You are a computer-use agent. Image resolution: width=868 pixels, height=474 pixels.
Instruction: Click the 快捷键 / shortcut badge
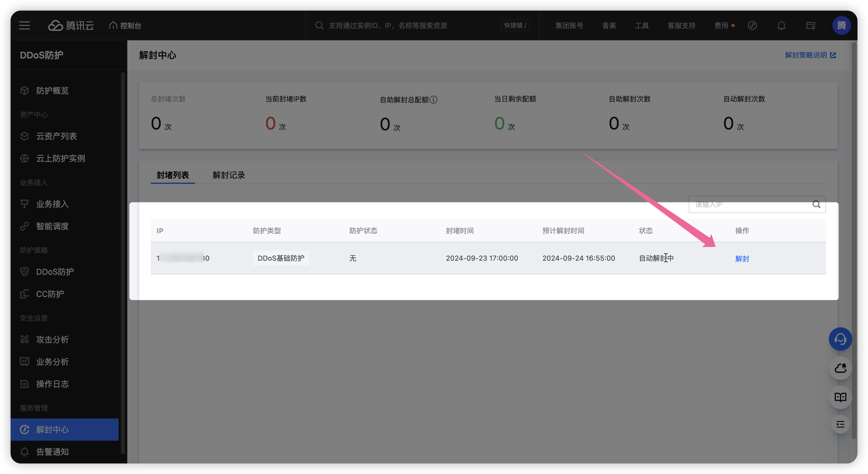pyautogui.click(x=515, y=26)
